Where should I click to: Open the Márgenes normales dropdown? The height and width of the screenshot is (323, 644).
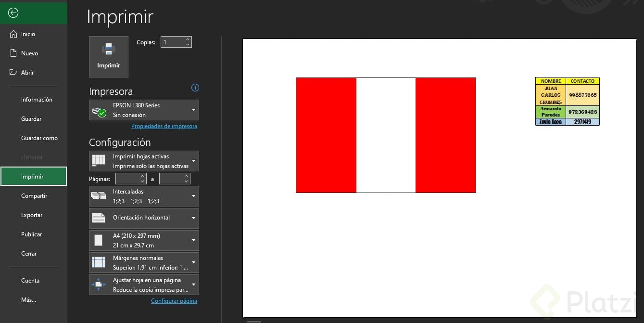[144, 262]
